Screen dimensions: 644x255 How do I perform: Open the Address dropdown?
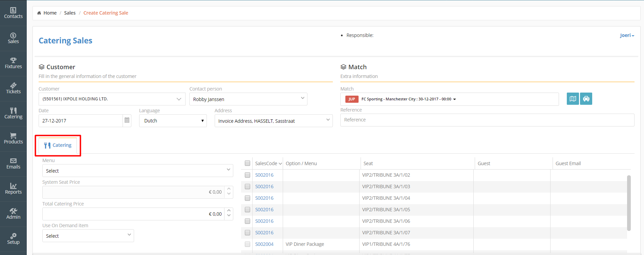point(274,121)
